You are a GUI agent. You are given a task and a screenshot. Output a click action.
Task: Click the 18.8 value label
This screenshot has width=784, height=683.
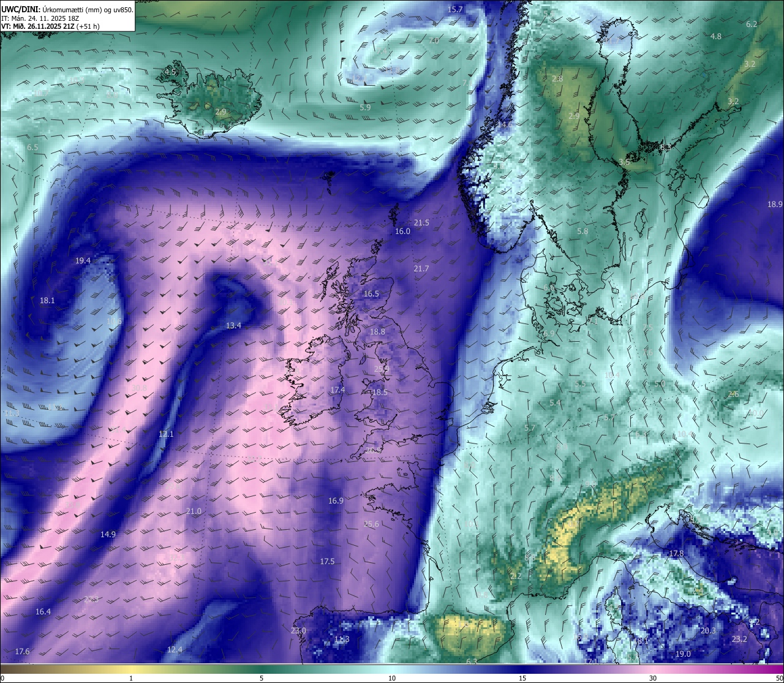click(377, 331)
